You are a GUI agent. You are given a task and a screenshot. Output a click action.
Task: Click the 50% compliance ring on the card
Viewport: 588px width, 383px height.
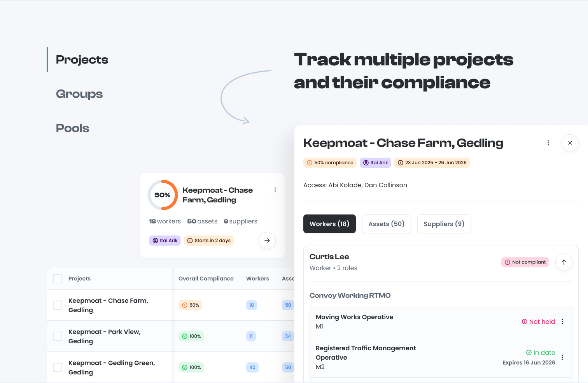pos(163,195)
